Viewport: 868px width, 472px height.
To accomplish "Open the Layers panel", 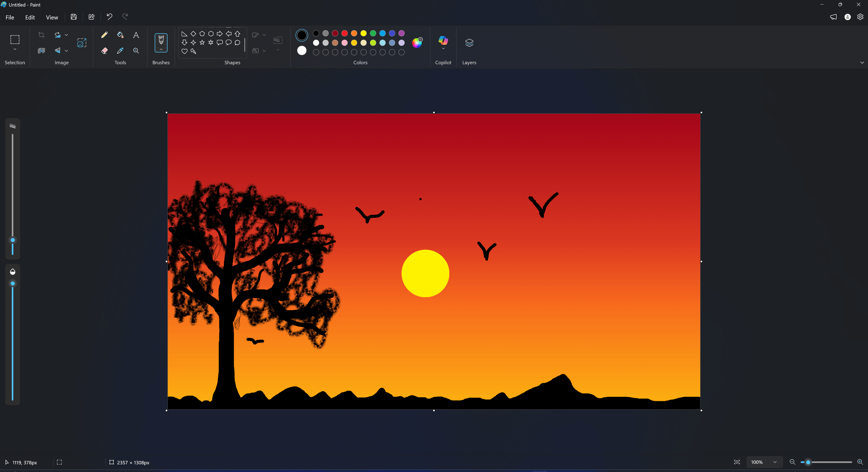I will [x=469, y=43].
